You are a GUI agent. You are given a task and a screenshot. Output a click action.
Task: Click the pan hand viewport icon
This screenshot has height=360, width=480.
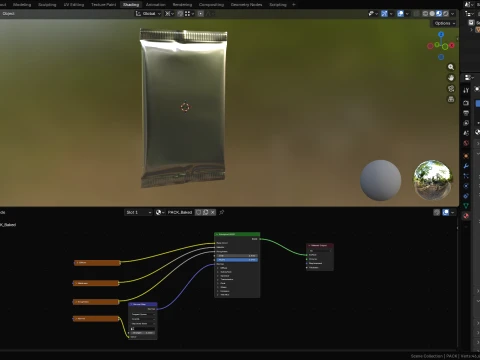coord(451,78)
